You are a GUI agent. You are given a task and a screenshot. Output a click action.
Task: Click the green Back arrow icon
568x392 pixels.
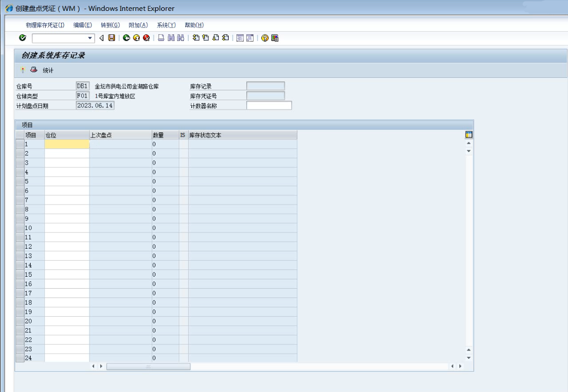[x=126, y=38]
